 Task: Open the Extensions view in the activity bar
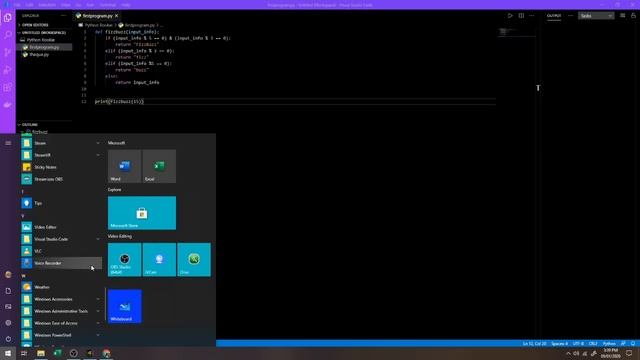coord(7,87)
